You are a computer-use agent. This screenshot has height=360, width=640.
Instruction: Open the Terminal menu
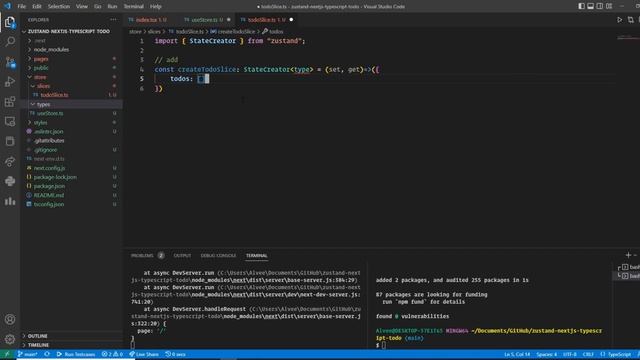click(133, 7)
